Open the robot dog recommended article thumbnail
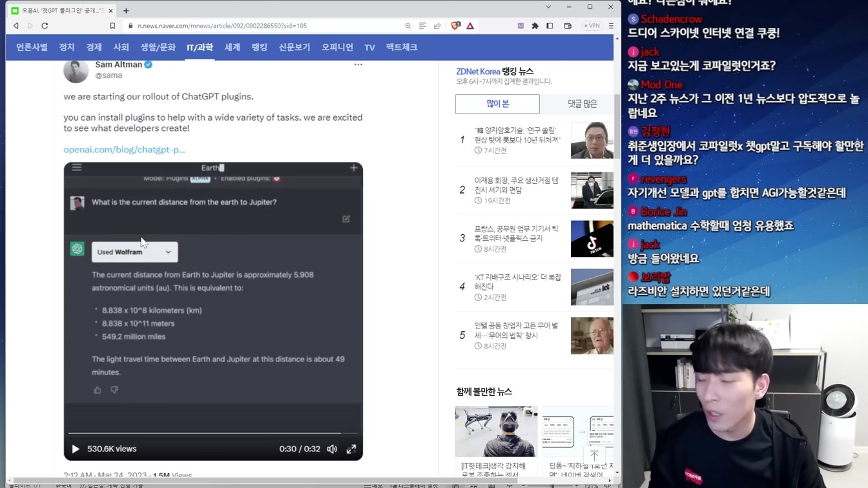This screenshot has height=488, width=868. pyautogui.click(x=496, y=431)
